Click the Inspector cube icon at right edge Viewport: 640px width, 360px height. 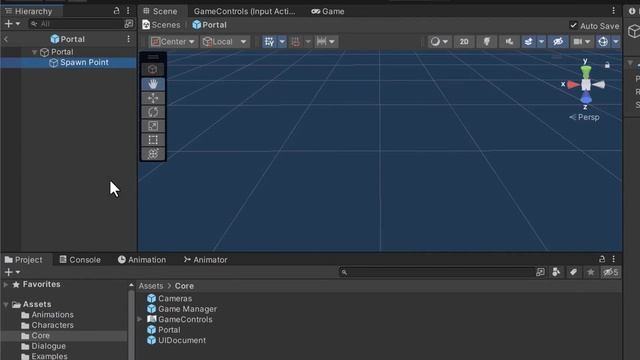[x=634, y=31]
